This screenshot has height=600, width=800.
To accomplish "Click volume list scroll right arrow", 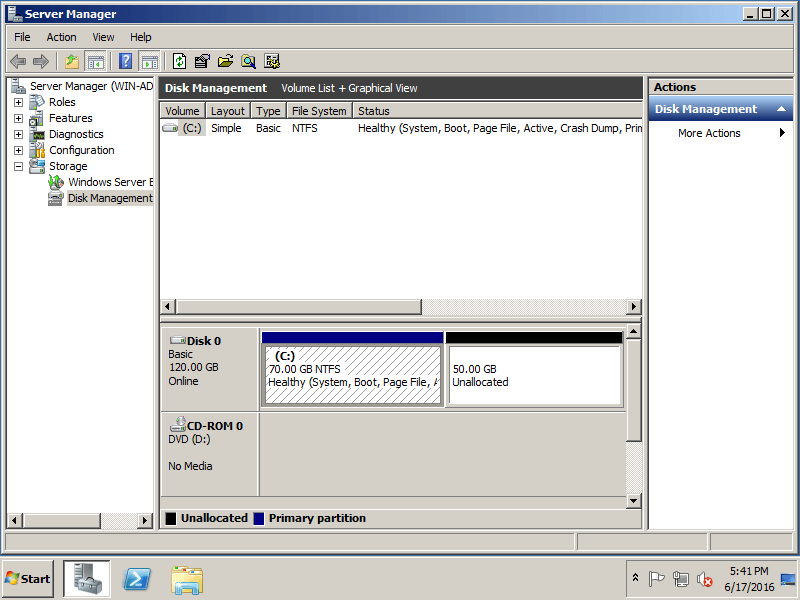I will coord(634,307).
